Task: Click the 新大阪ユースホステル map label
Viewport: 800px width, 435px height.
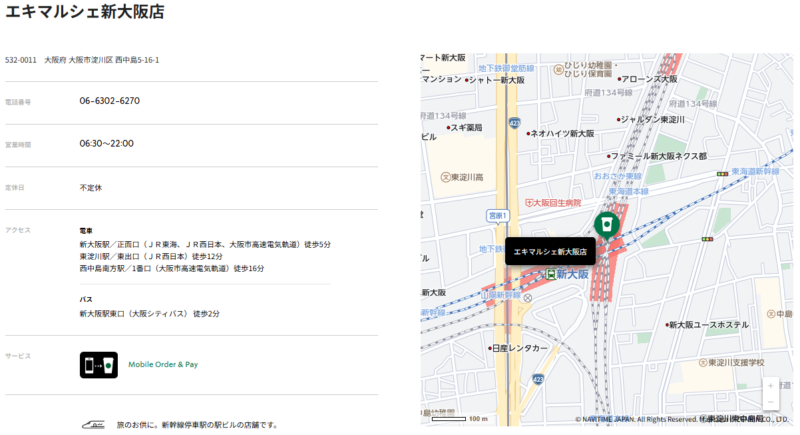Action: pyautogui.click(x=709, y=325)
